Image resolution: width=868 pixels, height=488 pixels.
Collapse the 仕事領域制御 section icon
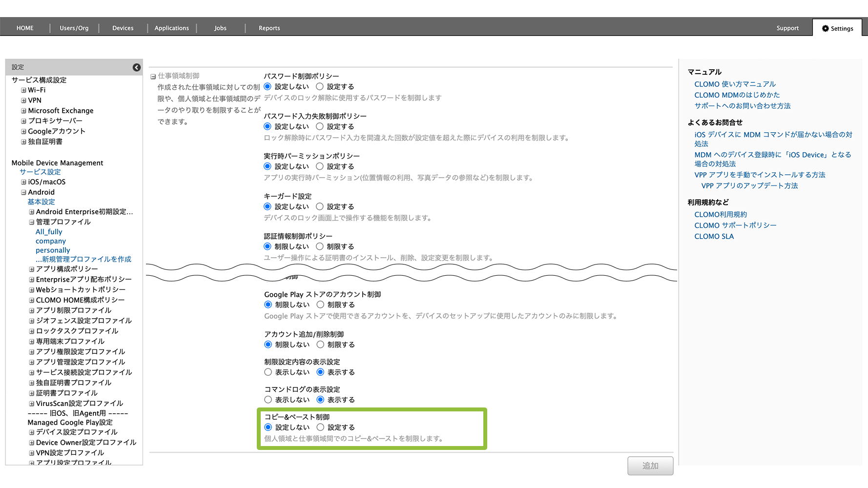tap(153, 77)
